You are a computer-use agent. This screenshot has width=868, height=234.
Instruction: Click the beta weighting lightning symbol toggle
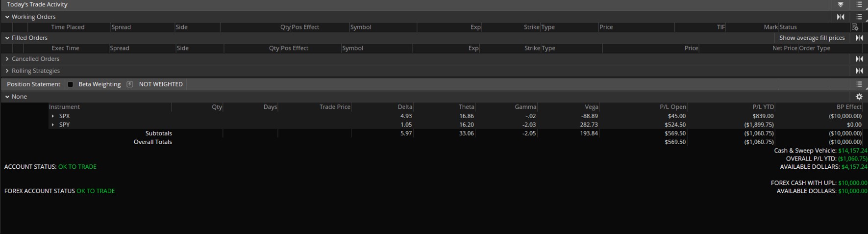(130, 84)
